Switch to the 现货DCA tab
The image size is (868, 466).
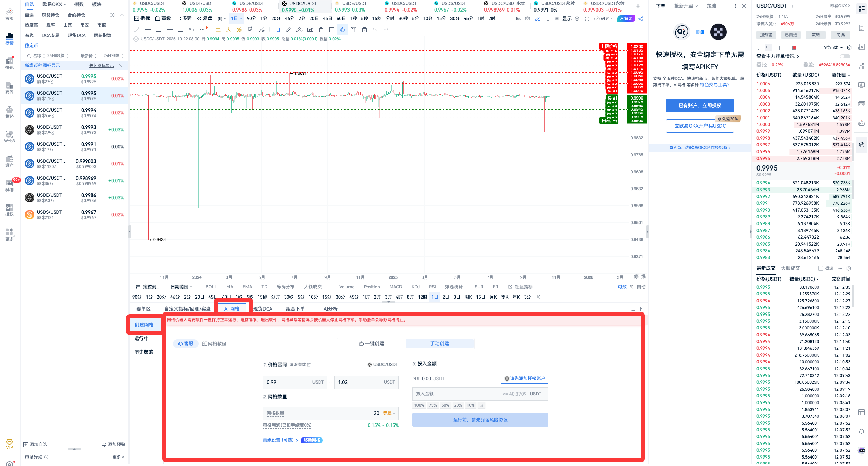pos(262,309)
